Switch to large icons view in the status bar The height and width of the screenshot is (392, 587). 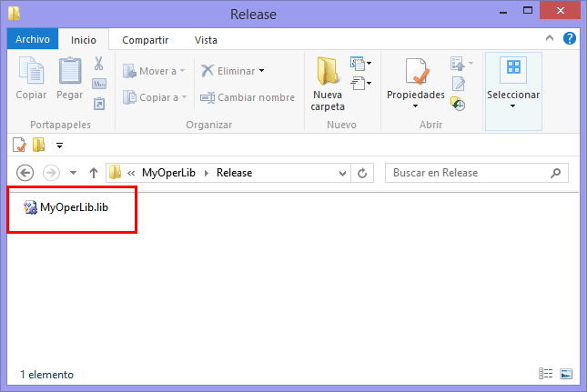[566, 373]
